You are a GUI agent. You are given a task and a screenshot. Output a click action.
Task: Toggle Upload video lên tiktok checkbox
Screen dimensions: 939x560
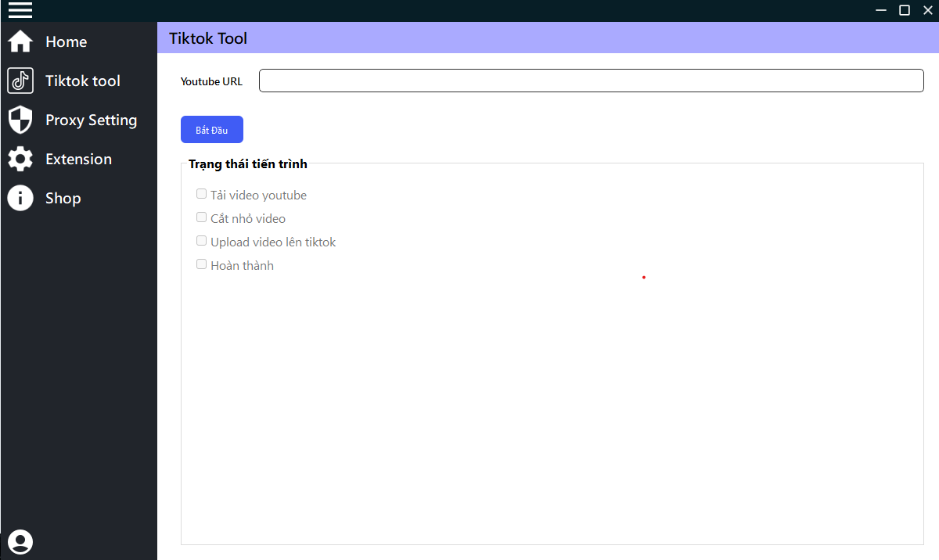[201, 241]
